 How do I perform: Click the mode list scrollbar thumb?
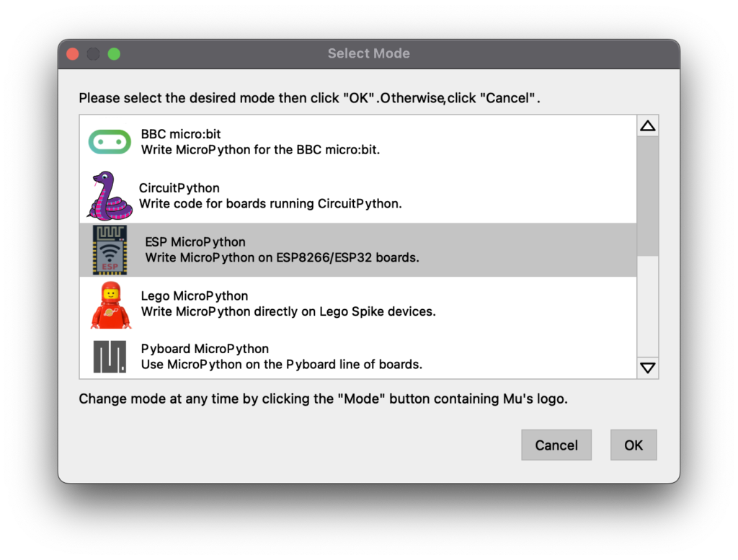tap(648, 196)
